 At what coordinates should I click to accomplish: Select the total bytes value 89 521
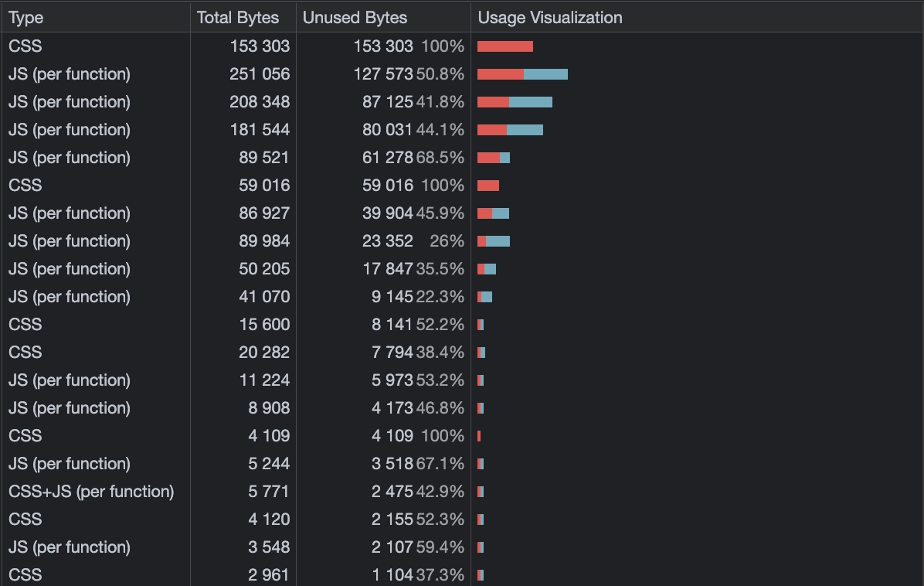[264, 158]
